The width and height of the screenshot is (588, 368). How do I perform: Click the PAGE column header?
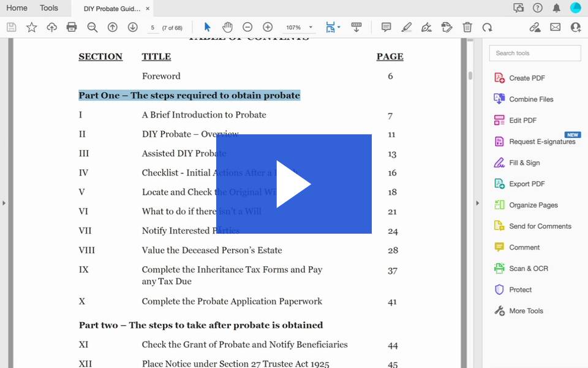[x=390, y=56]
